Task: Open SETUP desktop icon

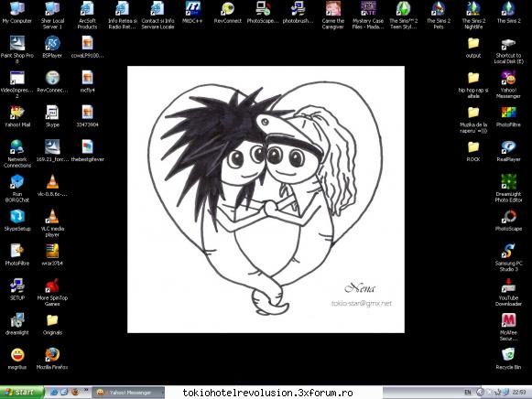Action: [x=17, y=289]
